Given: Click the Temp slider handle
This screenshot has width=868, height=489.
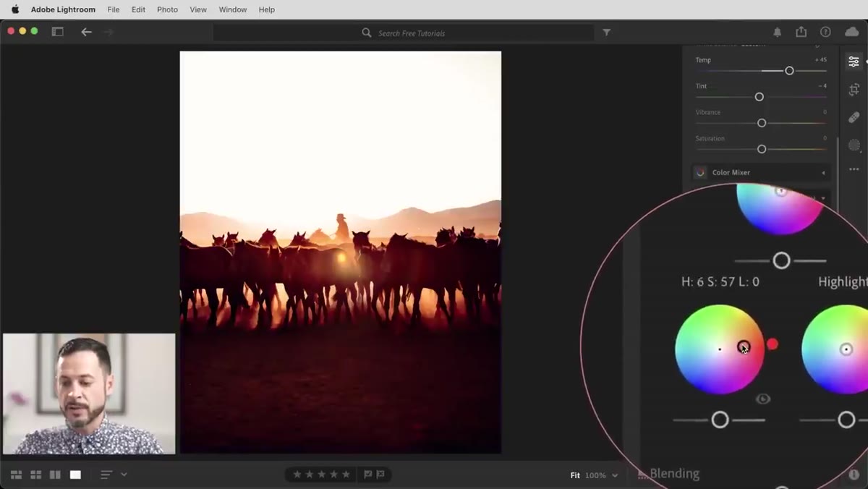Looking at the screenshot, I should (789, 71).
